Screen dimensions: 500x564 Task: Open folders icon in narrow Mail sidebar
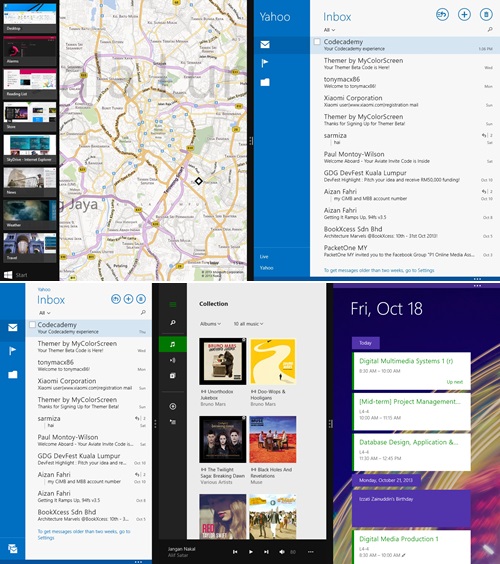13,374
